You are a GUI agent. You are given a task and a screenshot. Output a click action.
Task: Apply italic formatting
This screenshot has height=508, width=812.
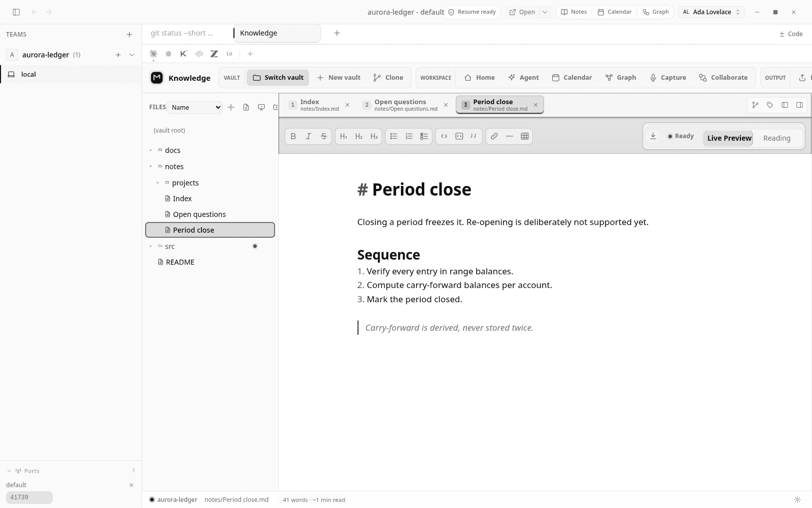coord(309,136)
